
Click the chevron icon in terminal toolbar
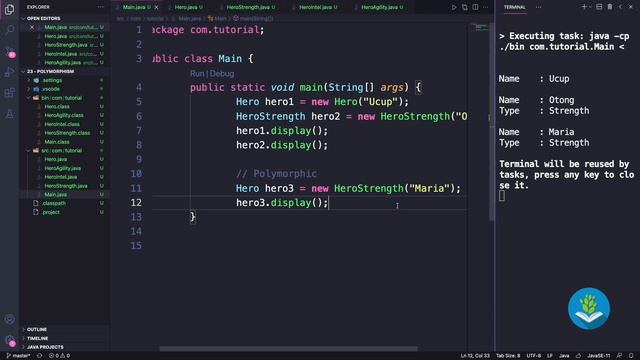point(620,7)
